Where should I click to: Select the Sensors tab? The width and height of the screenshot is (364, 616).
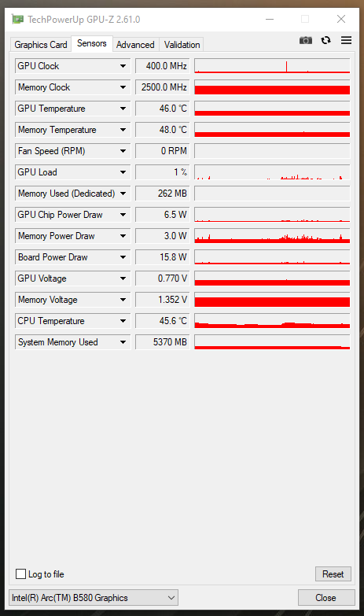pyautogui.click(x=92, y=43)
